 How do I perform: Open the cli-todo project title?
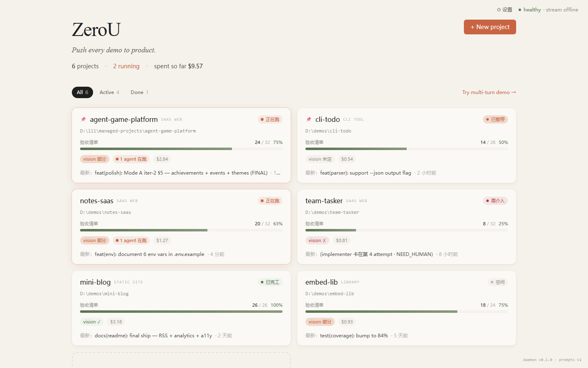tap(327, 119)
